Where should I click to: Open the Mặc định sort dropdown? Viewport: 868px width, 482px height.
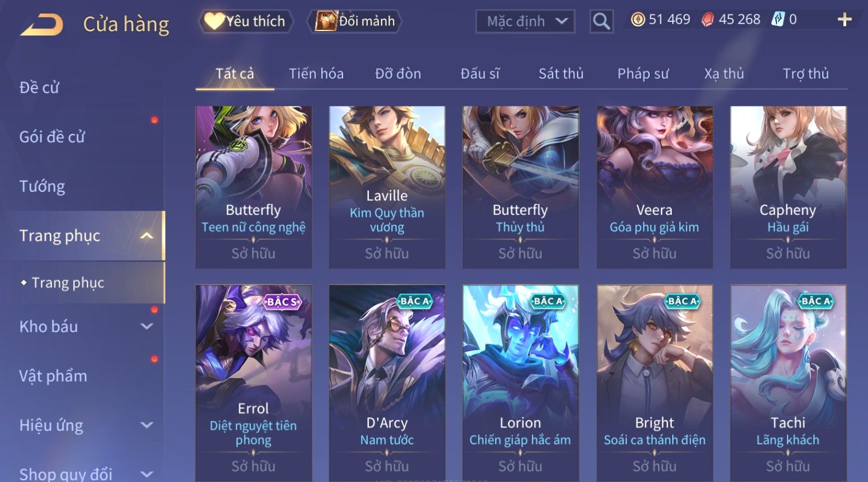(x=525, y=21)
